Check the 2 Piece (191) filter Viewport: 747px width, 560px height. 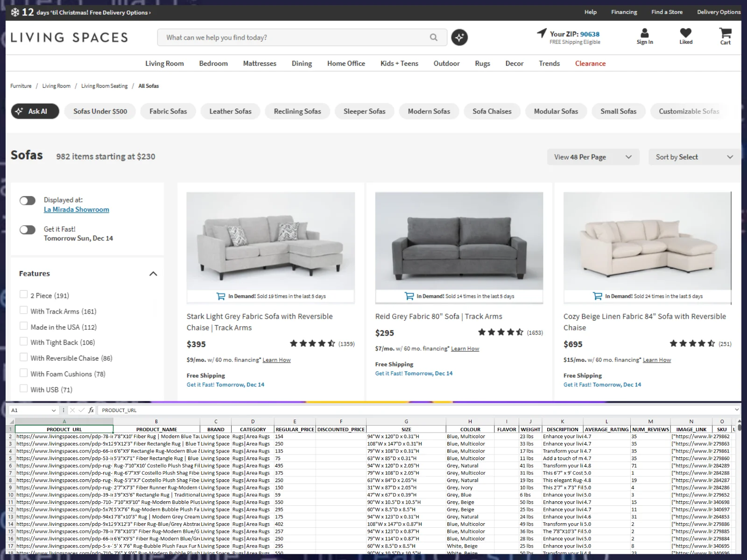[23, 294]
